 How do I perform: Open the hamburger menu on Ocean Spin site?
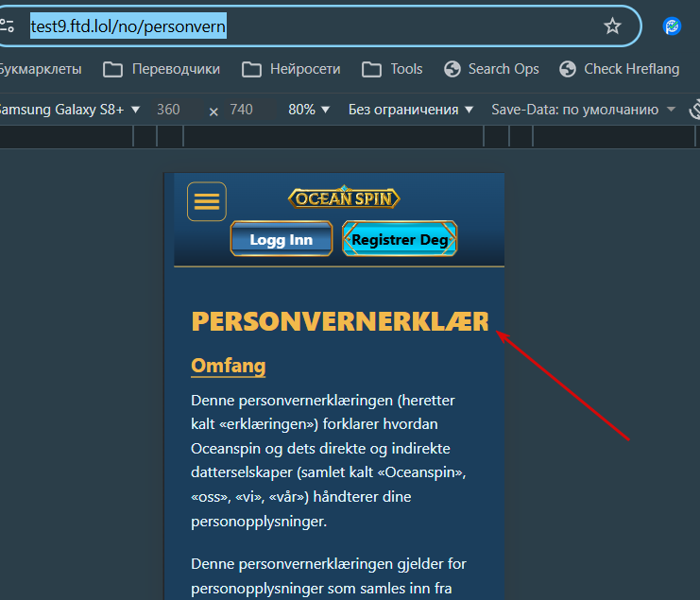click(207, 201)
